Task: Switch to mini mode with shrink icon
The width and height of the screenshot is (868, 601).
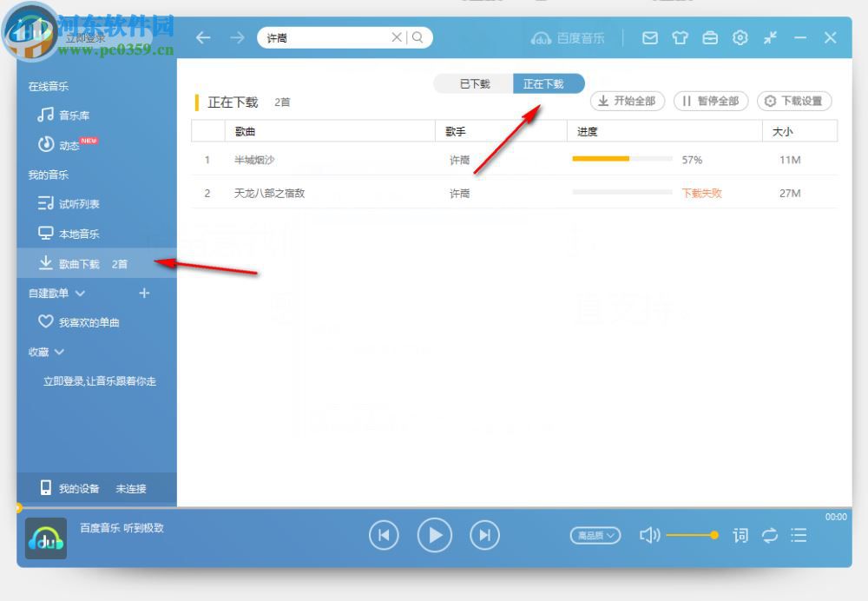Action: (769, 37)
